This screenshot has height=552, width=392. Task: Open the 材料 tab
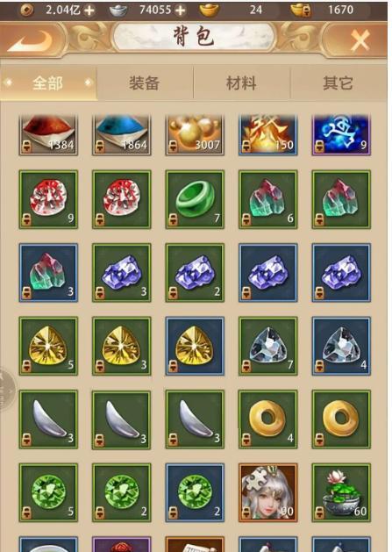[x=241, y=83]
